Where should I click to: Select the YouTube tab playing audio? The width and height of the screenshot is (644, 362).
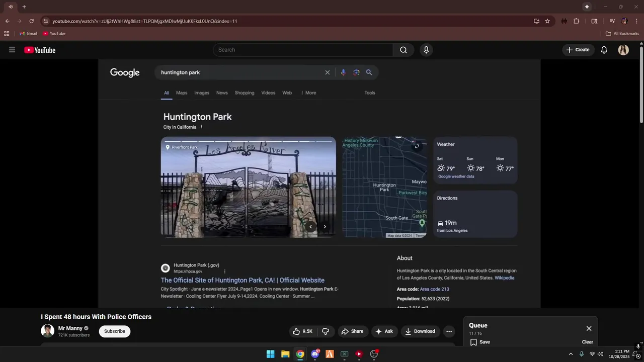[10, 7]
